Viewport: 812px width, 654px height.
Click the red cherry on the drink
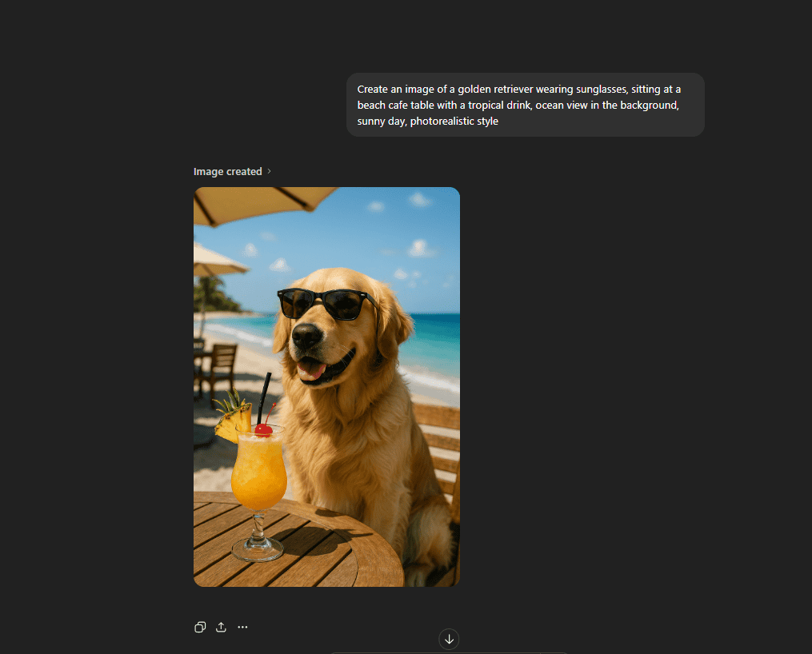[263, 430]
